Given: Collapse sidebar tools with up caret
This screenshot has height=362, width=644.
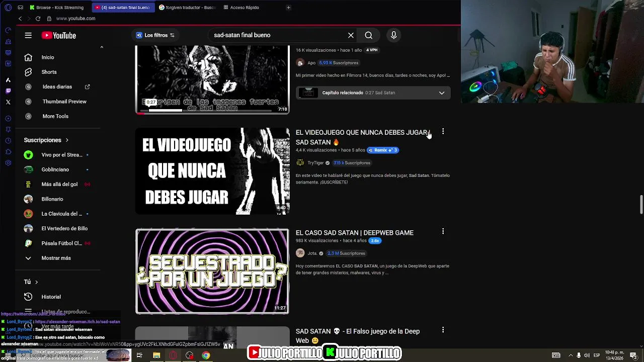Looking at the screenshot, I should 102,47.
